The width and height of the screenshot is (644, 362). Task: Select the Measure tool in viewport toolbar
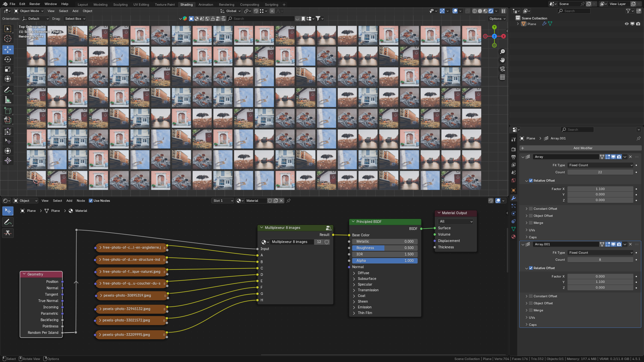[x=8, y=100]
